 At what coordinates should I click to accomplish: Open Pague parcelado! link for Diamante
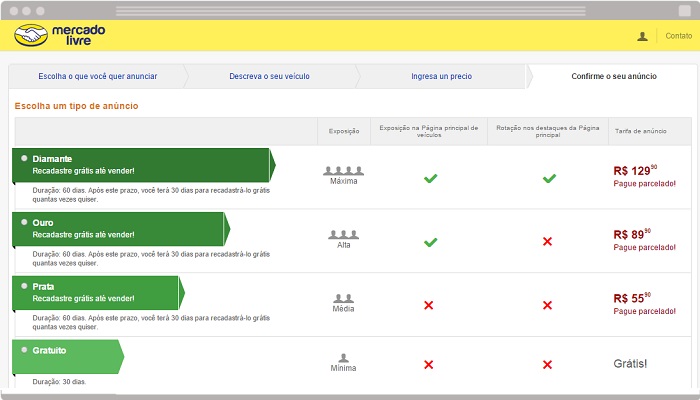coord(645,183)
